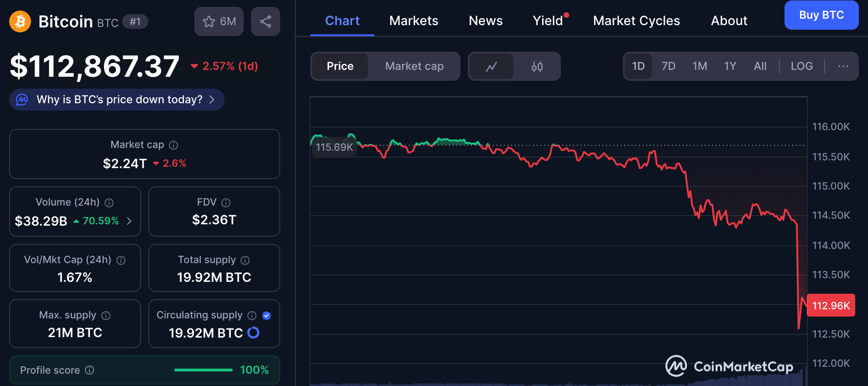The image size is (868, 386).
Task: Click the FDV info icon
Action: coord(226,203)
